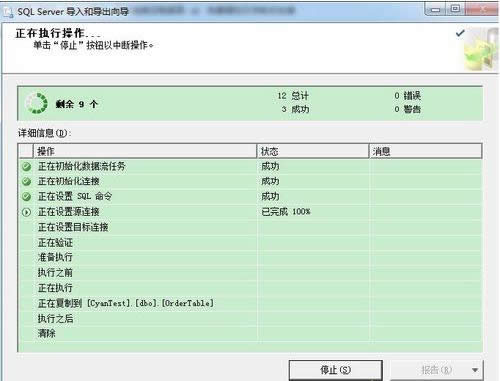The width and height of the screenshot is (500, 381).
Task: Click the checkmark icon in header
Action: 460,33
